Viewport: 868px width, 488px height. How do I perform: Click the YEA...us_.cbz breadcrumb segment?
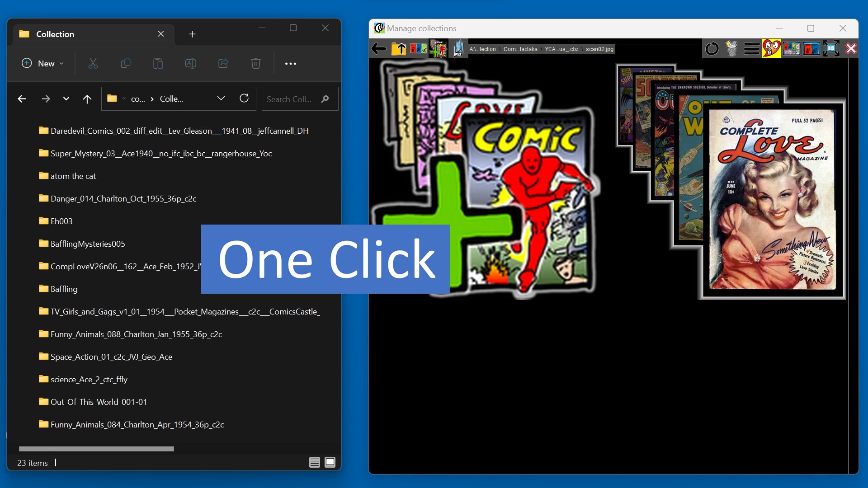(561, 49)
